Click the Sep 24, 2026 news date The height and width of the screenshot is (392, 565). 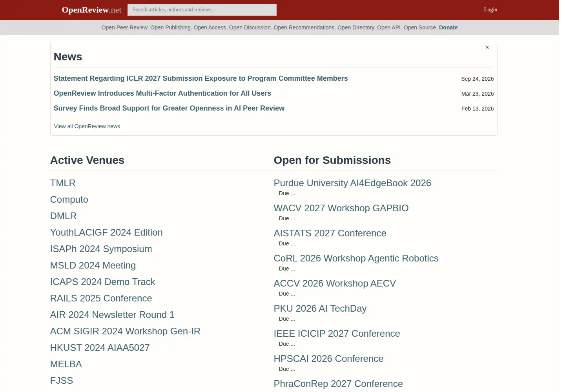tap(477, 79)
